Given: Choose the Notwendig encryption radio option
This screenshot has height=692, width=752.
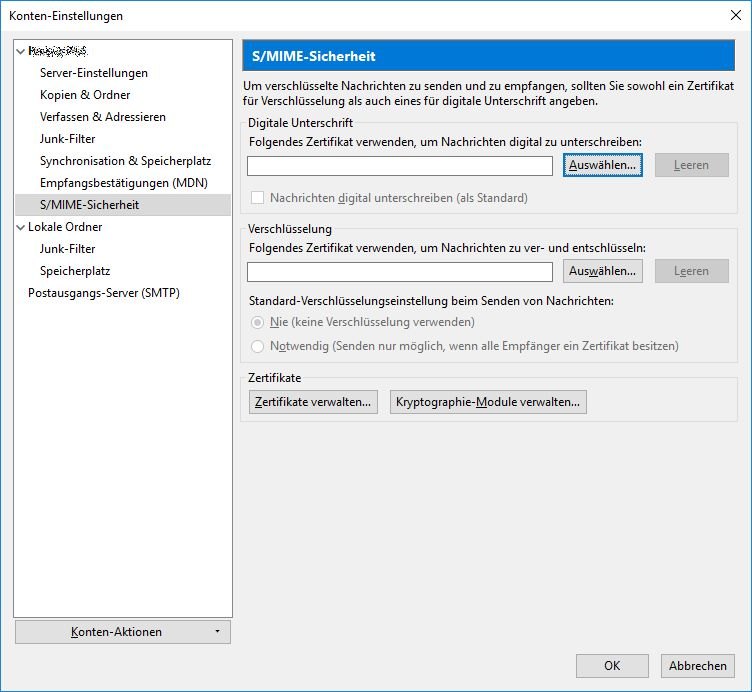Looking at the screenshot, I should 258,346.
